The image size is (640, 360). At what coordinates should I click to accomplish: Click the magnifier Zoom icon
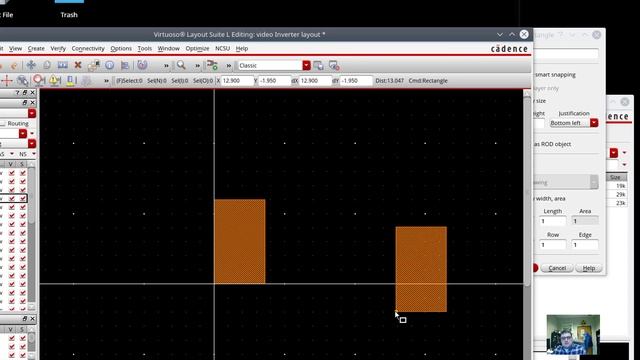tap(181, 65)
